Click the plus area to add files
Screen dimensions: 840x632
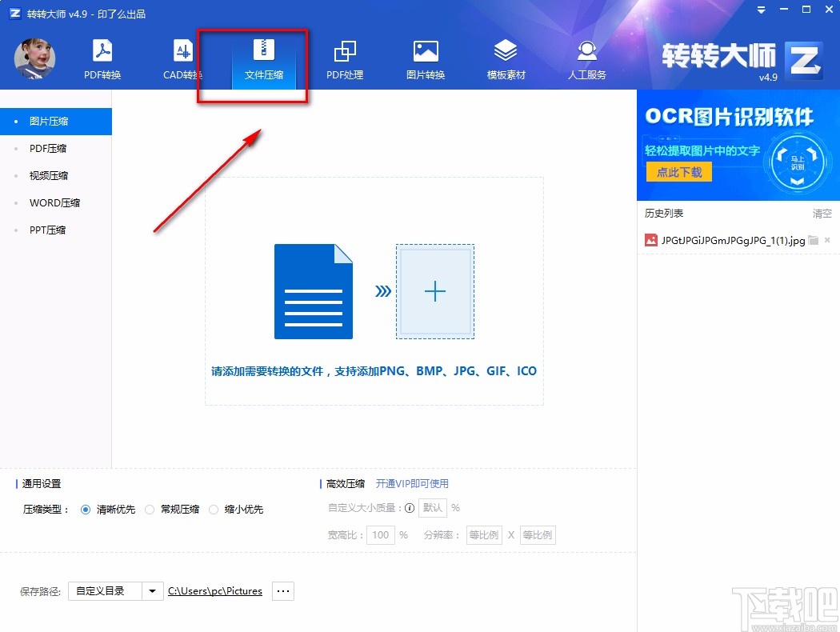(435, 292)
